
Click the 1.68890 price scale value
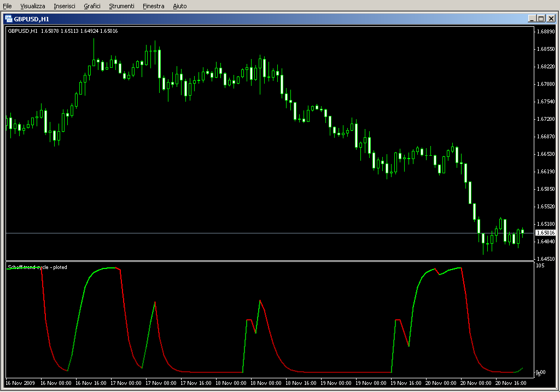[x=546, y=31]
